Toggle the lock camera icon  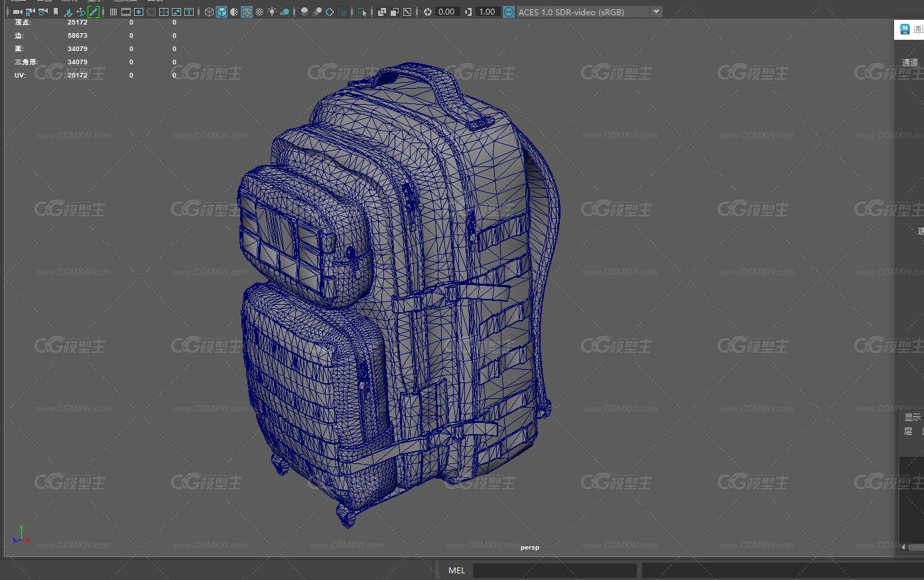pyautogui.click(x=30, y=12)
